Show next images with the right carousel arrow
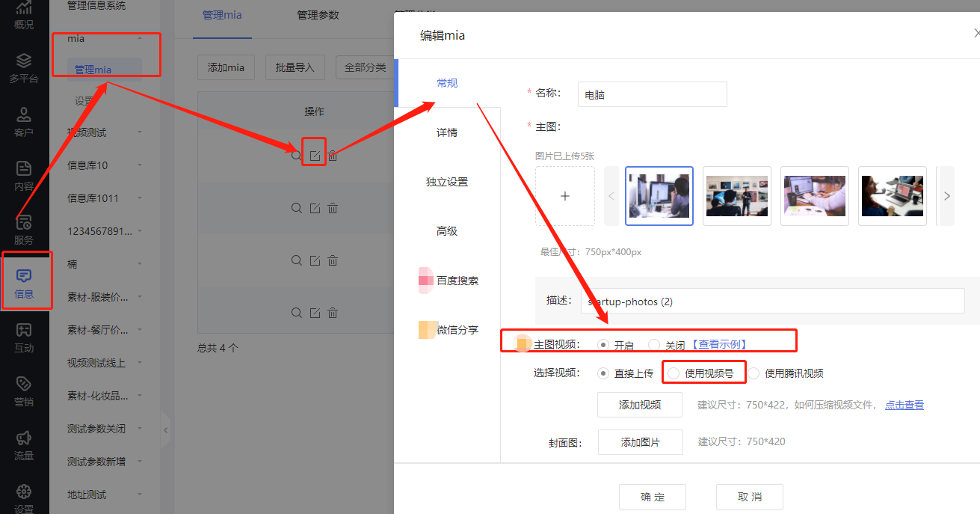 pos(946,196)
